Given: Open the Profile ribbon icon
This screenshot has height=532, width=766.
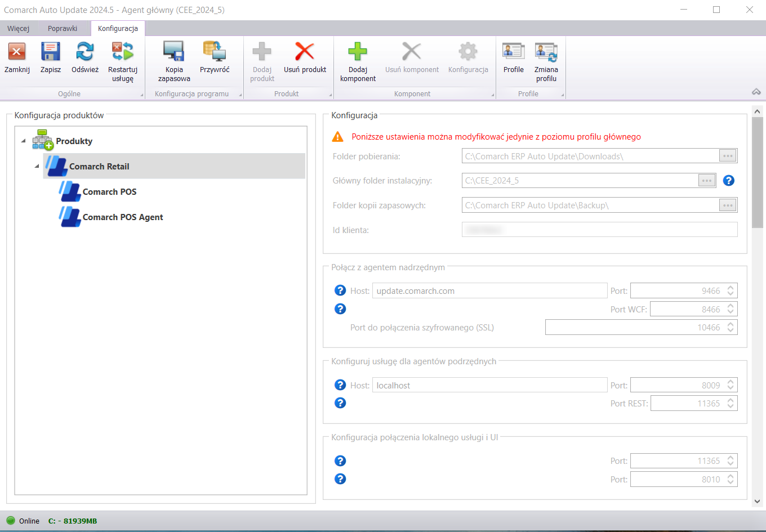Looking at the screenshot, I should (x=514, y=52).
